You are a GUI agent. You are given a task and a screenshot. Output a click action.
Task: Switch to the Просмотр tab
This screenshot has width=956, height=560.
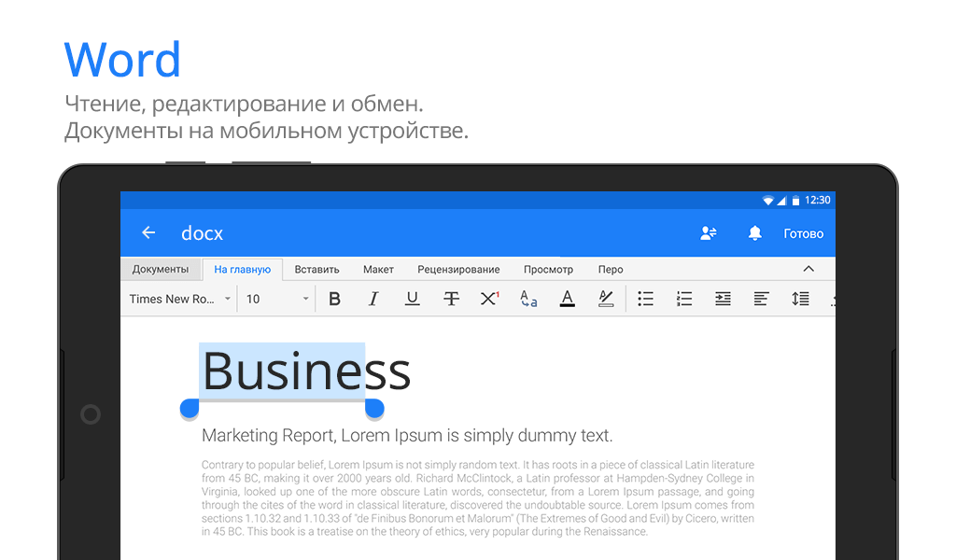(x=548, y=270)
